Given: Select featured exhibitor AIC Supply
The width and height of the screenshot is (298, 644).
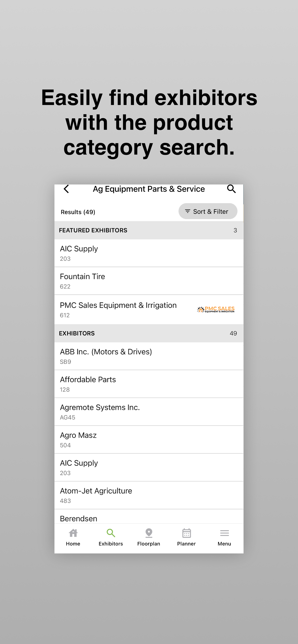Looking at the screenshot, I should click(149, 253).
